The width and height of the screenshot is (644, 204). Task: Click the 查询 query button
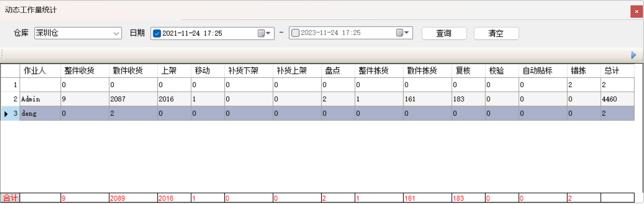[x=444, y=33]
